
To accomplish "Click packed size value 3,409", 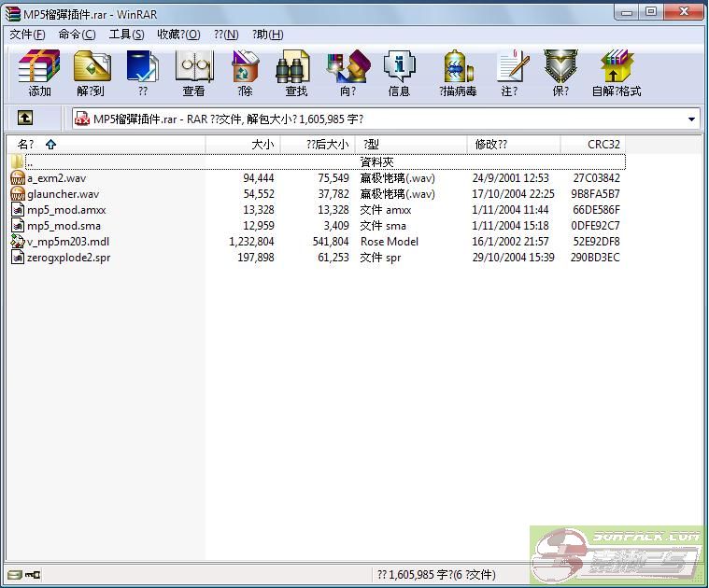I will pyautogui.click(x=336, y=226).
